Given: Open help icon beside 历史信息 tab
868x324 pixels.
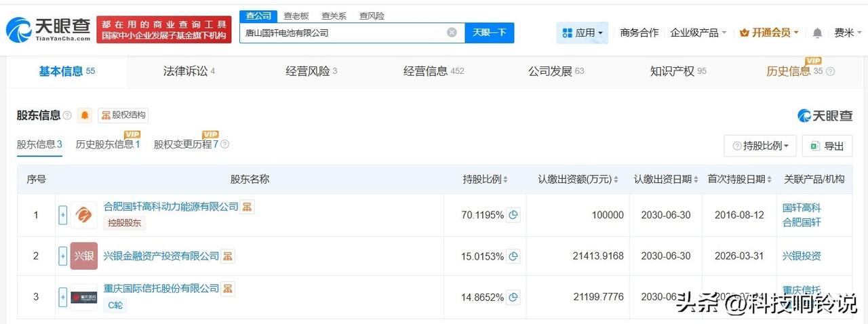Looking at the screenshot, I should 830,71.
